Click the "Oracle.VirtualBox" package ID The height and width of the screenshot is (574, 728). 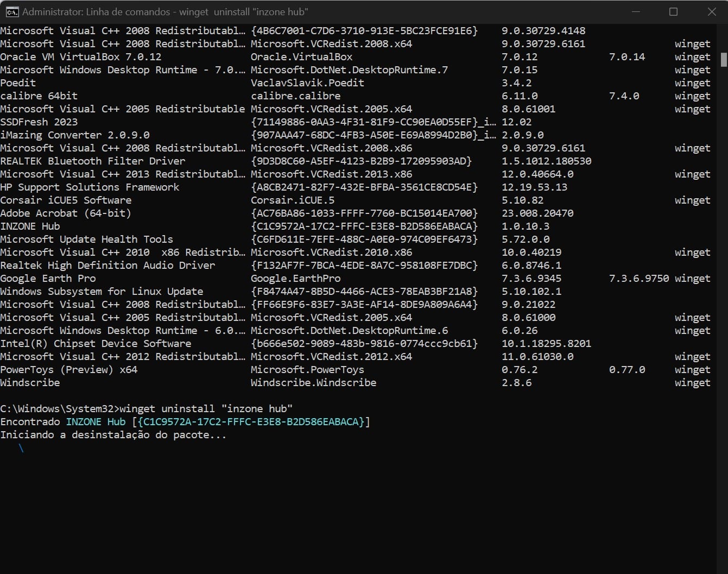coord(301,56)
